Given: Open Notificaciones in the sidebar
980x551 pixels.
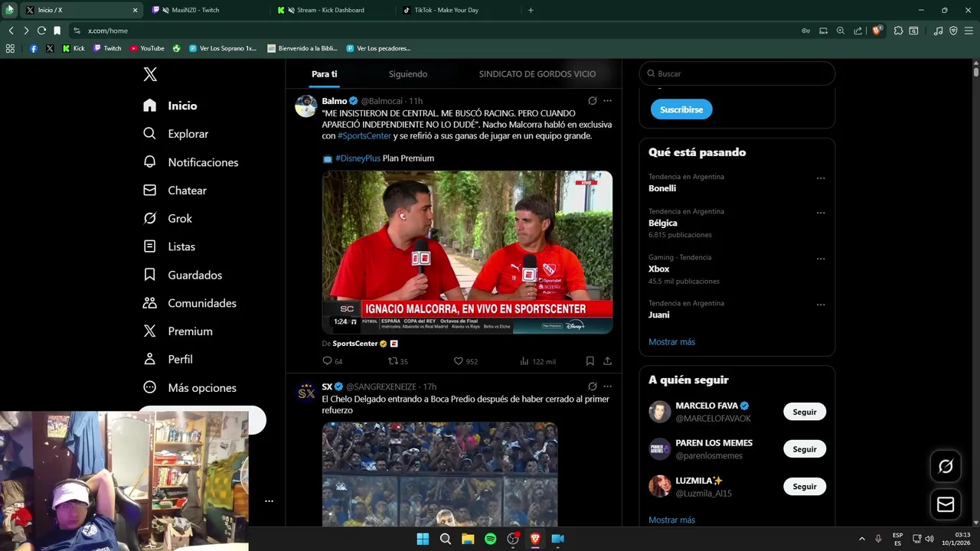Looking at the screenshot, I should click(x=191, y=162).
